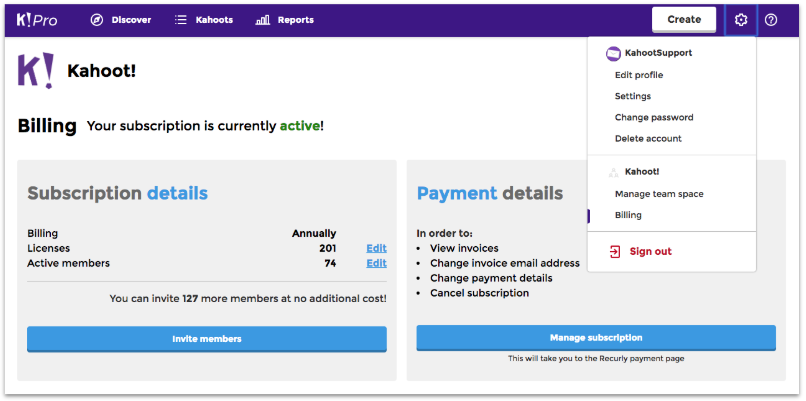Select Edit profile in the menu
The width and height of the screenshot is (806, 401).
(639, 75)
